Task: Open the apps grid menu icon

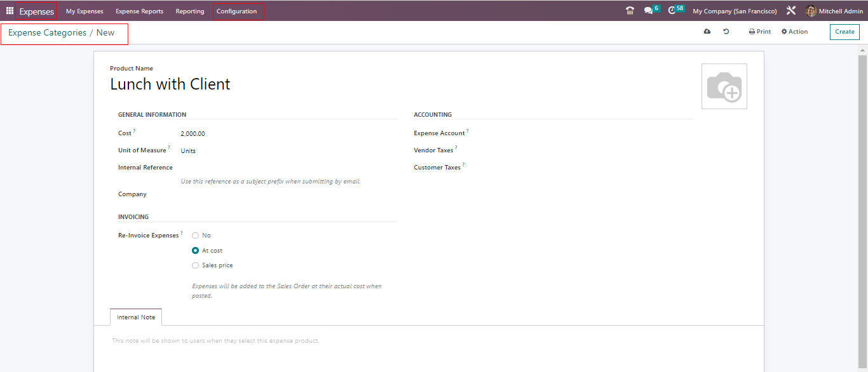Action: [x=10, y=11]
